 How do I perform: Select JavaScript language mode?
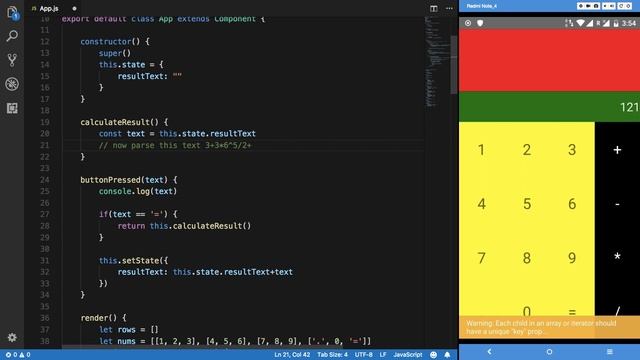[x=407, y=355]
